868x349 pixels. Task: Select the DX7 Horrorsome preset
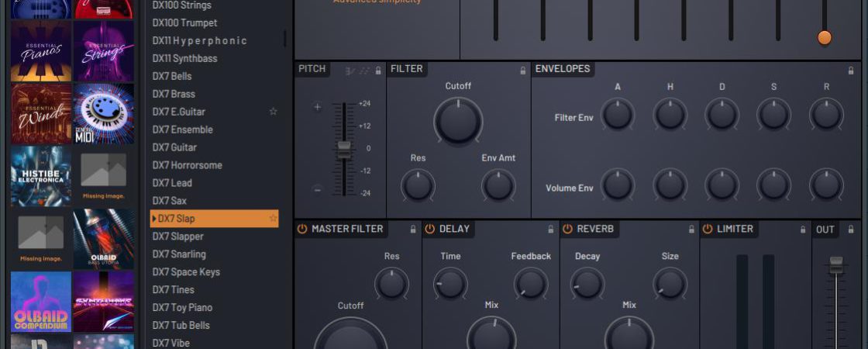point(215,165)
